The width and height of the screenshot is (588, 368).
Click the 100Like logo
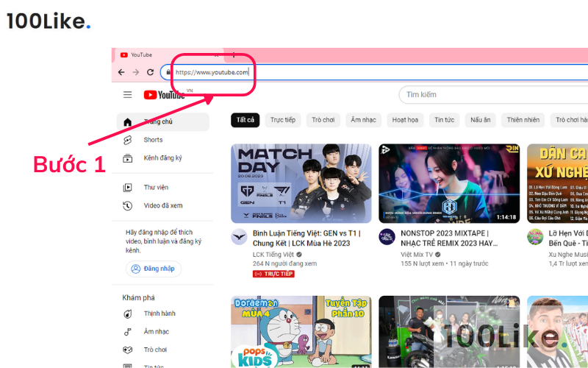[49, 21]
